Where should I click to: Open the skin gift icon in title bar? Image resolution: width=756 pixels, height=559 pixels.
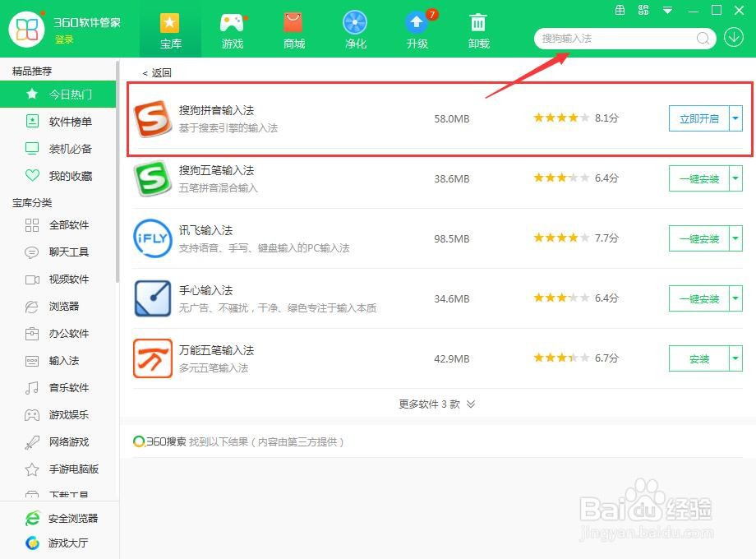click(x=620, y=10)
